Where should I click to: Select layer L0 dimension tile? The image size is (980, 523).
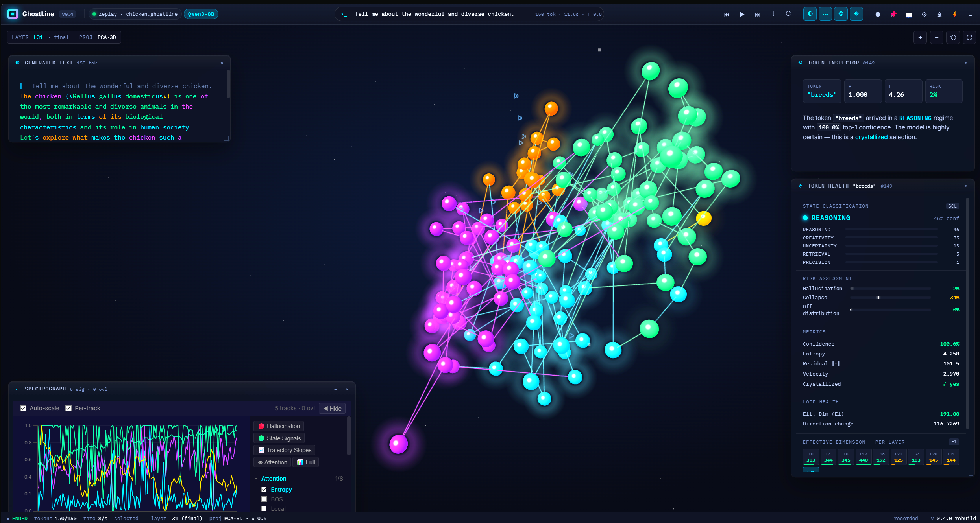coord(811,457)
